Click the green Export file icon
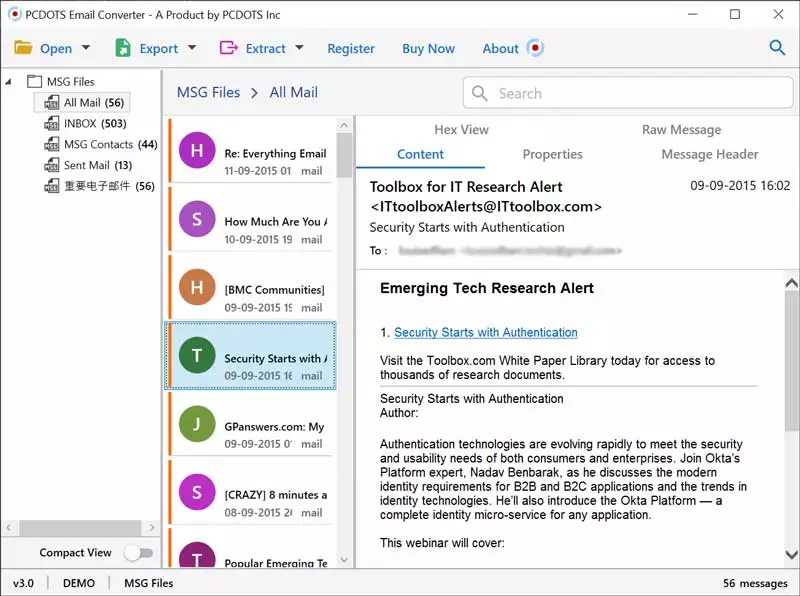 click(x=122, y=48)
